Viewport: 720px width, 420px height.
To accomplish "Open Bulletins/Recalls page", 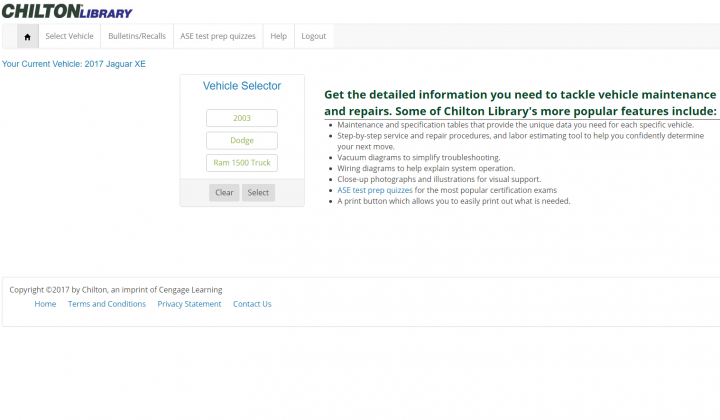I will tap(137, 36).
